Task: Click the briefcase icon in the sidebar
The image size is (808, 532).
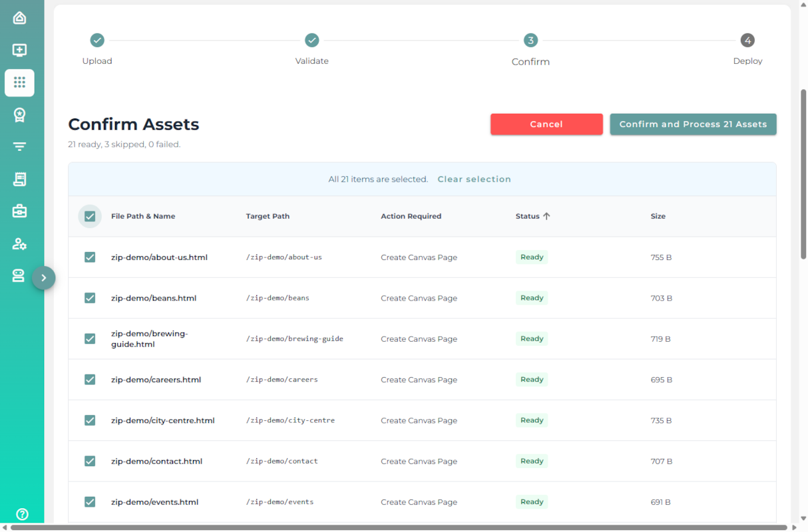Action: pyautogui.click(x=19, y=211)
